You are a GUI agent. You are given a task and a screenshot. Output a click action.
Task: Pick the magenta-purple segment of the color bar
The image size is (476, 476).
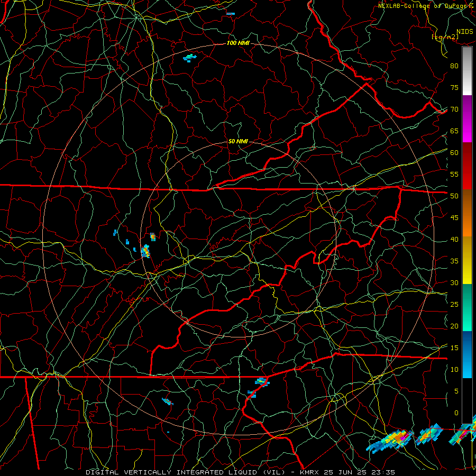tap(467, 118)
